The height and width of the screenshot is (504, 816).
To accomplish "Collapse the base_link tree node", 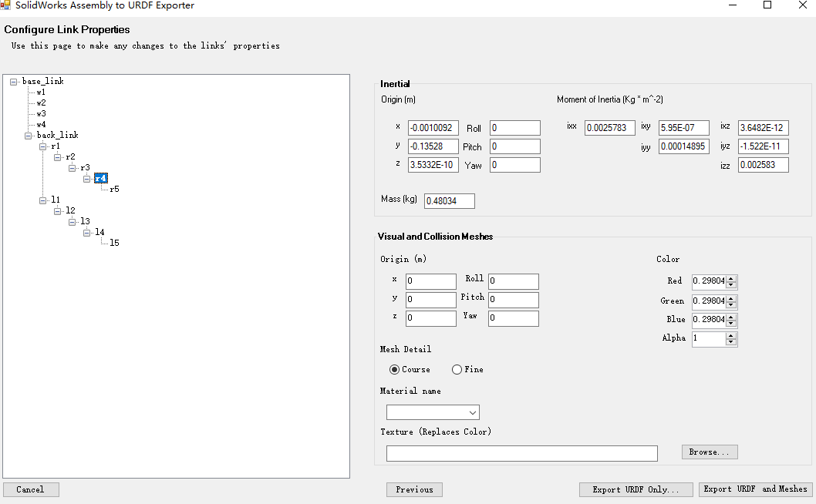I will click(12, 81).
